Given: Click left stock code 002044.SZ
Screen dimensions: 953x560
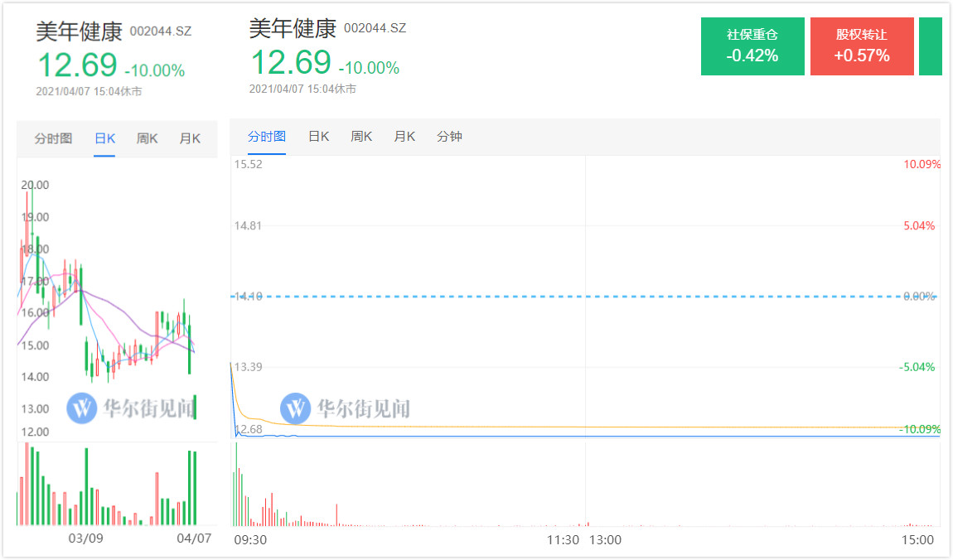Looking at the screenshot, I should click(161, 31).
